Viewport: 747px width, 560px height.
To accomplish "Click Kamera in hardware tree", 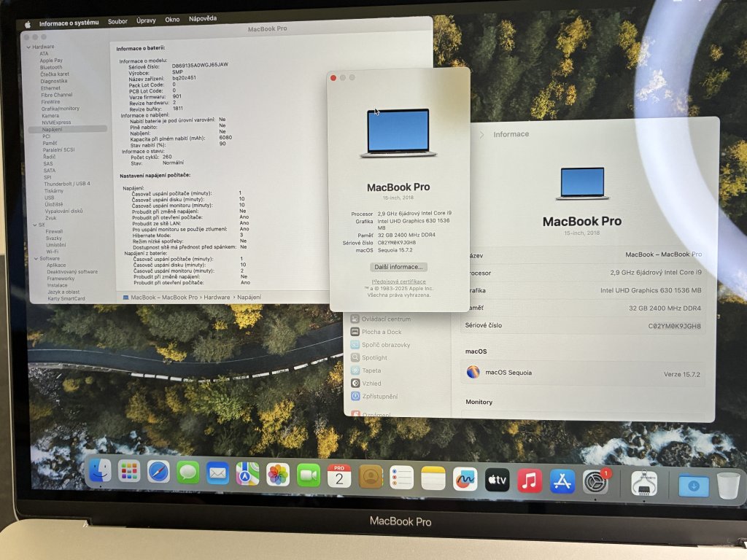I will pyautogui.click(x=50, y=116).
